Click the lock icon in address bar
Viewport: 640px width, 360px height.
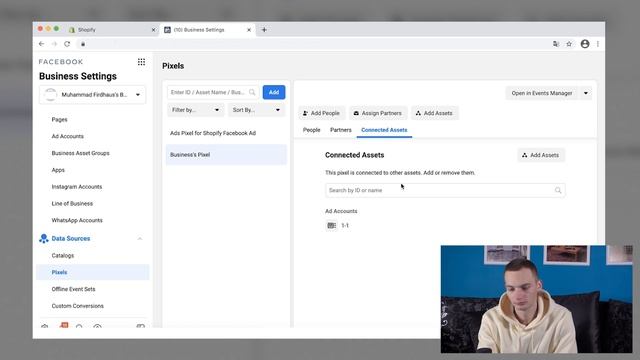point(83,44)
